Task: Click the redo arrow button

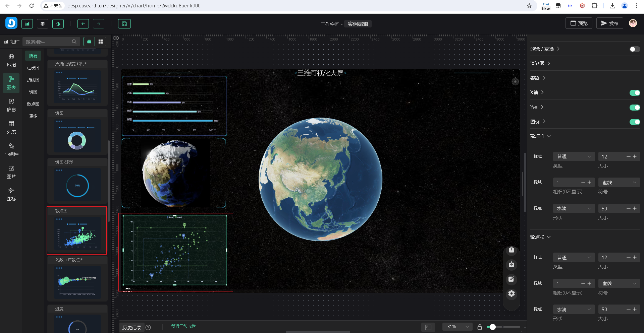Action: 99,24
